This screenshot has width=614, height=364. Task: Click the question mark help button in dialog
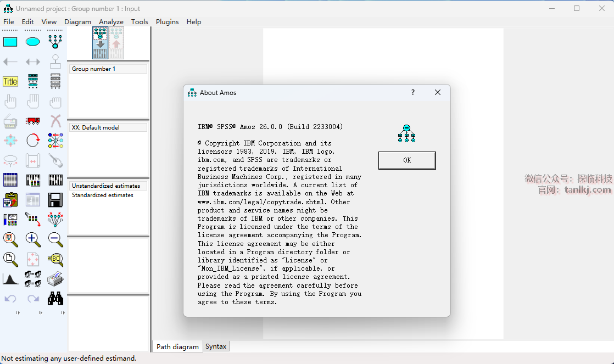point(413,92)
